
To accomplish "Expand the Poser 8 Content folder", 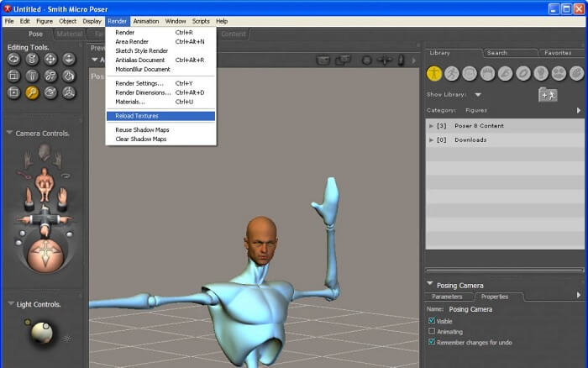I will tap(432, 126).
